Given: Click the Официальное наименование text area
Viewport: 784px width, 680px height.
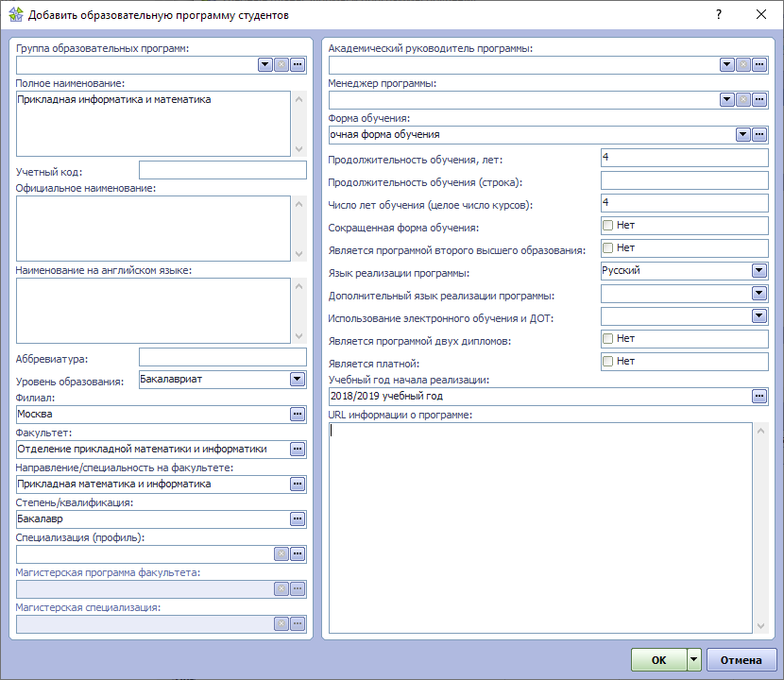Looking at the screenshot, I should pyautogui.click(x=154, y=229).
